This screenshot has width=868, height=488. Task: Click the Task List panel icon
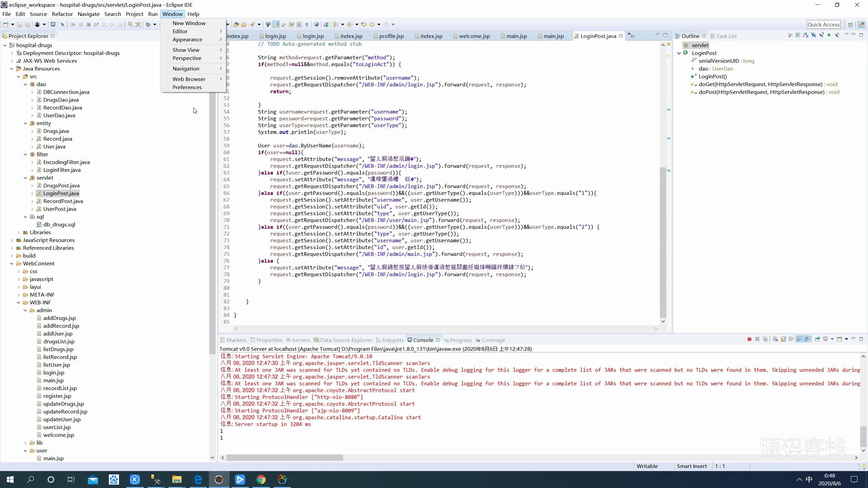coord(716,36)
